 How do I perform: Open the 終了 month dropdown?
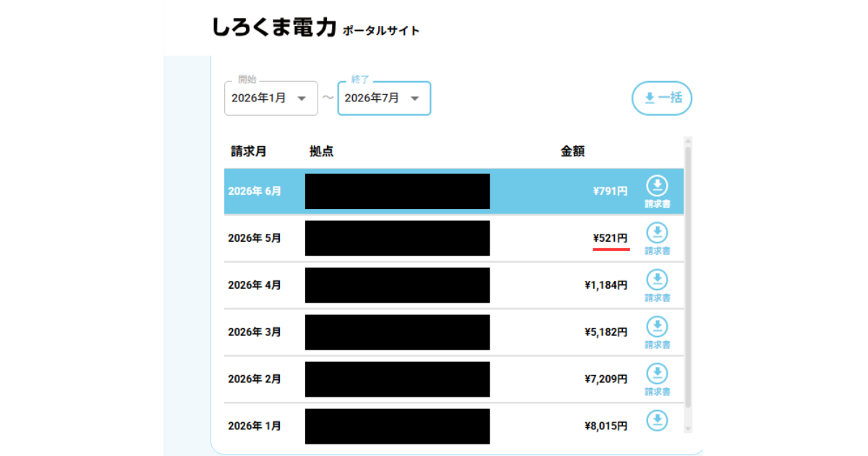tap(384, 98)
